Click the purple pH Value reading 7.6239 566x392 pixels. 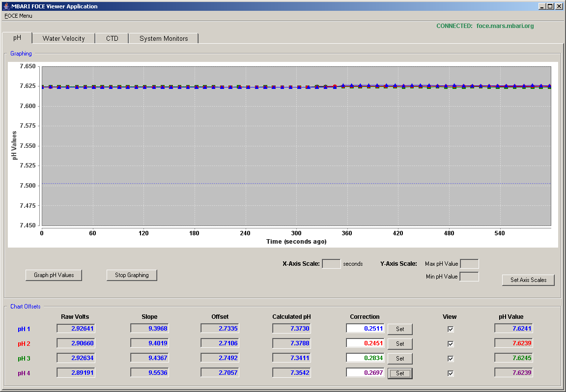pyautogui.click(x=513, y=372)
